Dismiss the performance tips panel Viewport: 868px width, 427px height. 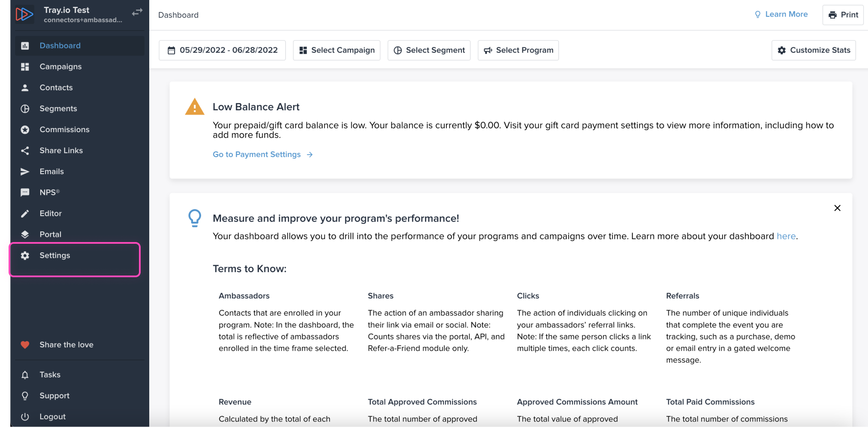click(837, 208)
